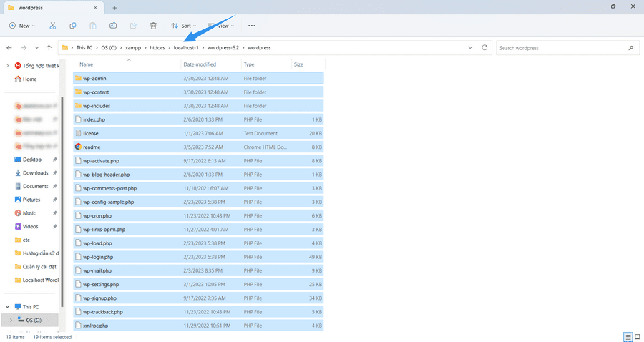Navigate to wordpress-6.2 in breadcrumb
644x342 pixels.
click(x=223, y=48)
